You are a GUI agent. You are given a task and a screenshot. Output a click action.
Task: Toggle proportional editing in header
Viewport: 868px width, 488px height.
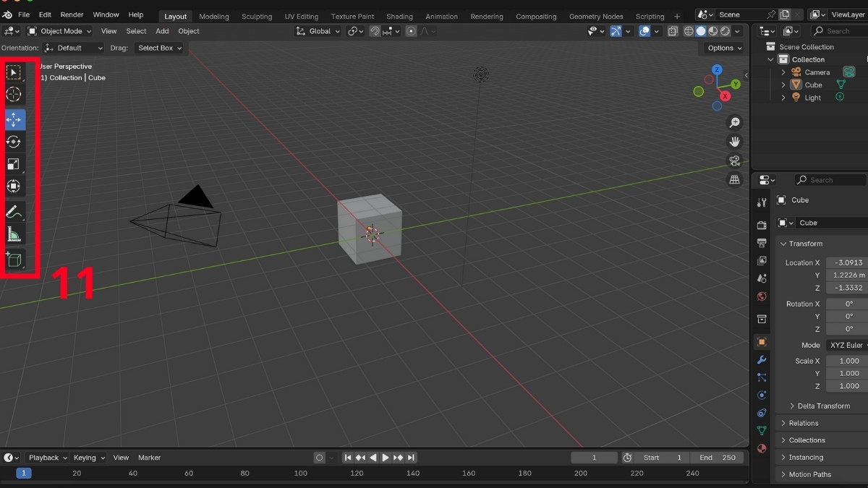click(x=411, y=31)
